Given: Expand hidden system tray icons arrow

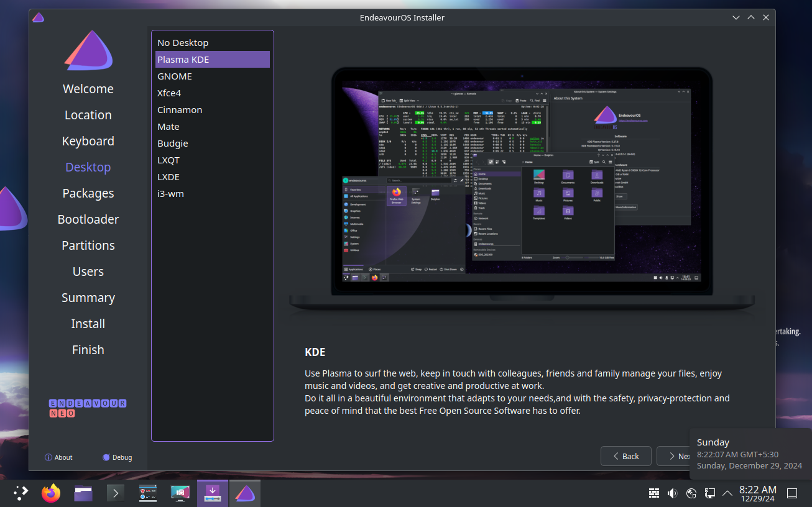Looking at the screenshot, I should tap(727, 493).
